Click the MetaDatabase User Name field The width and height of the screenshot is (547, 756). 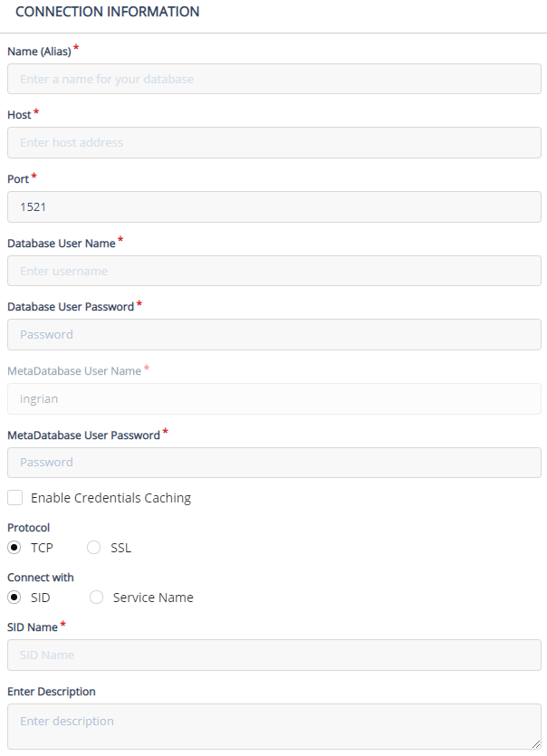[273, 398]
